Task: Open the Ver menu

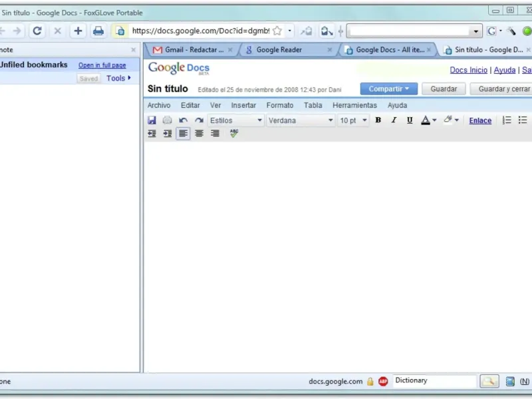Action: pos(215,106)
